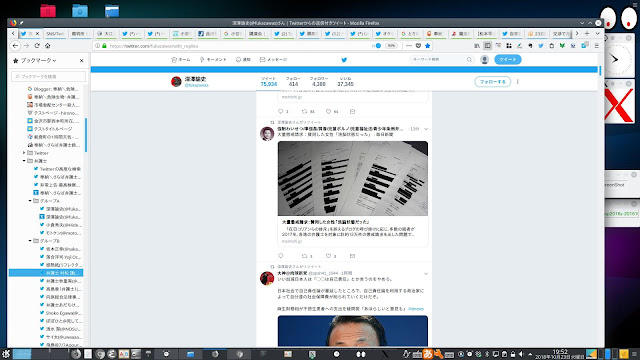The height and width of the screenshot is (360, 640).
Task: Focus the bookmark search field
Action: [49, 76]
